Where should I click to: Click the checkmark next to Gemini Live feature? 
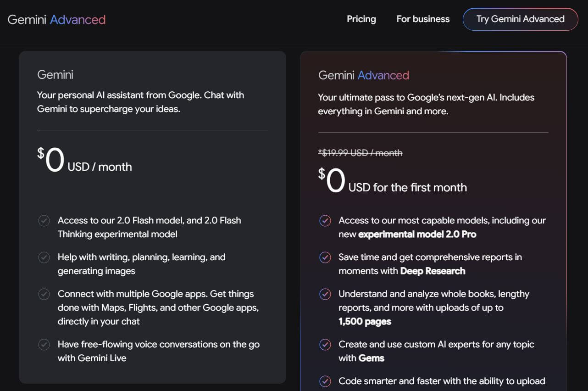click(x=44, y=345)
